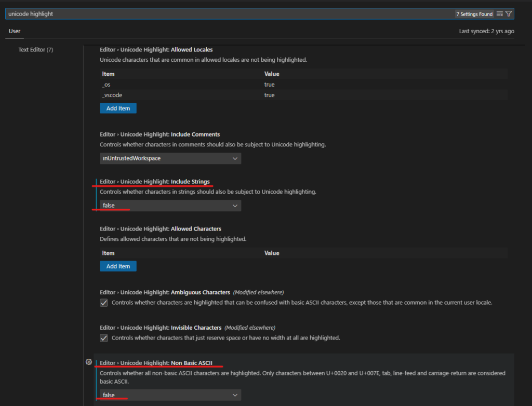Open the filter settings funnel icon
The width and height of the screenshot is (532, 406).
point(509,14)
